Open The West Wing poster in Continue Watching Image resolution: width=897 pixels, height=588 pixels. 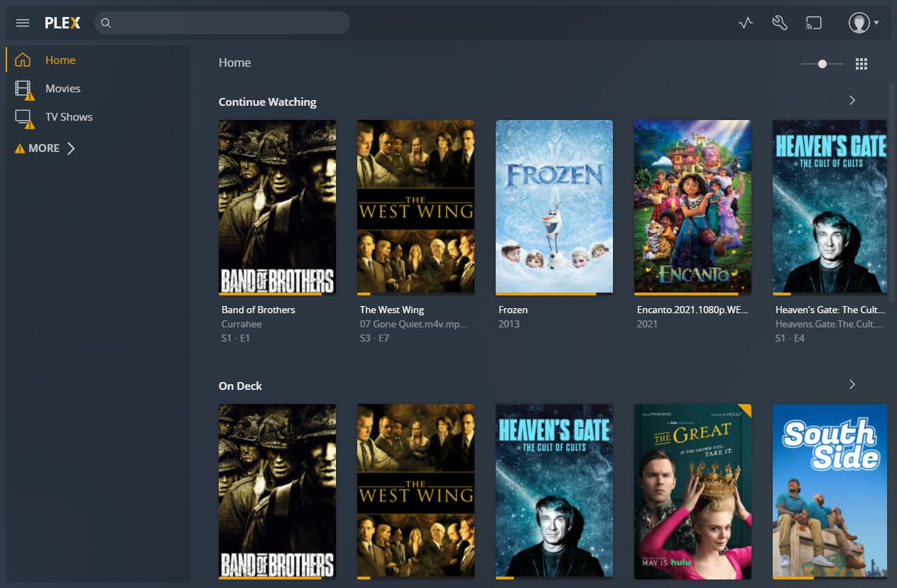click(x=415, y=207)
